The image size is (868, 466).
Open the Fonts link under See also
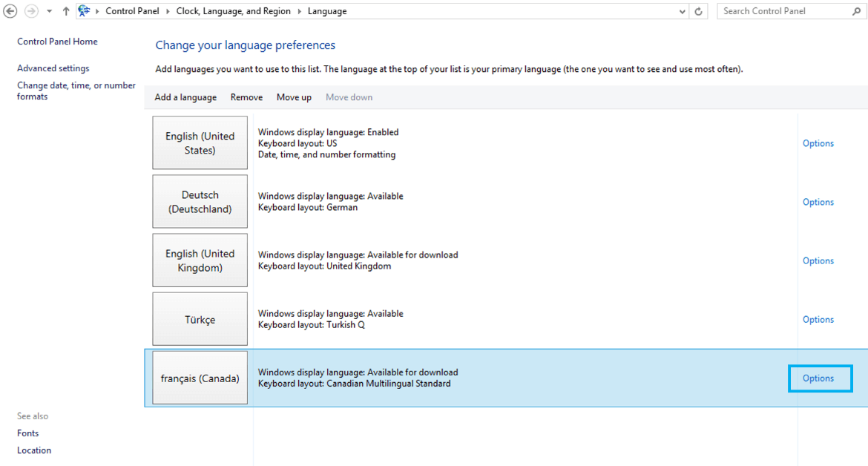tap(27, 433)
